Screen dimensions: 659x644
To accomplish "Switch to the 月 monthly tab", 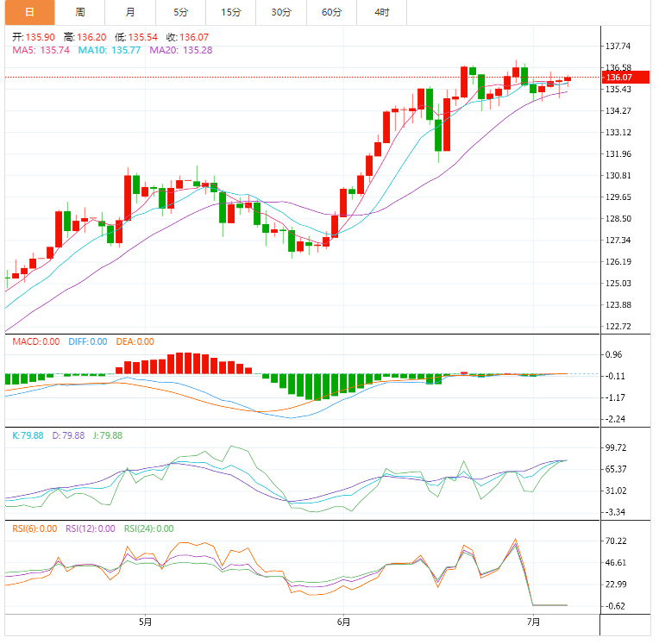I will tap(129, 12).
